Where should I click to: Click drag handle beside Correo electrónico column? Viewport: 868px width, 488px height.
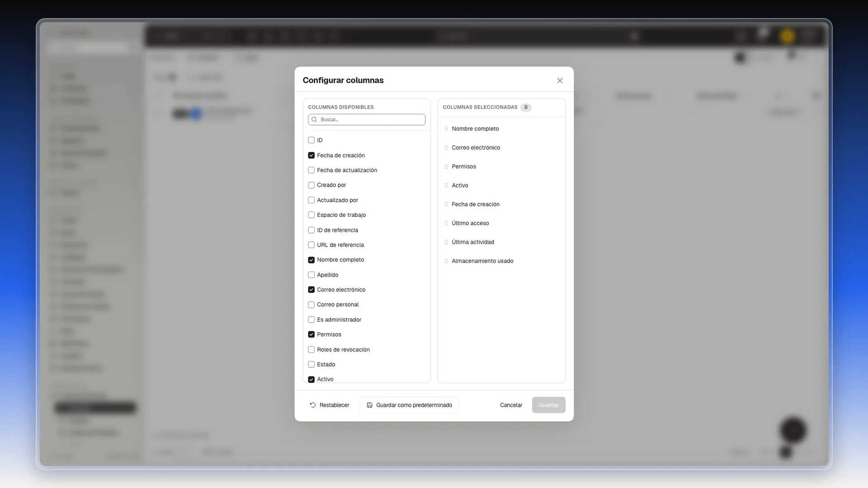tap(446, 148)
